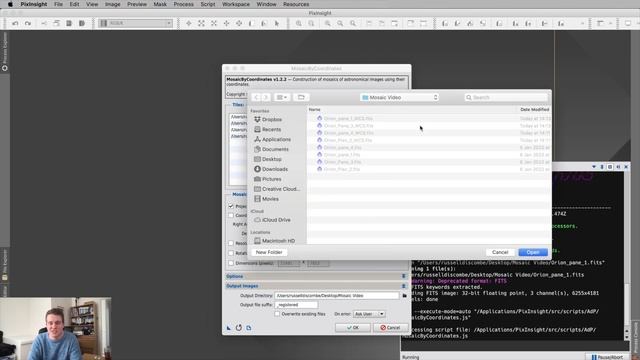640x360 pixels.
Task: Click the Date Modified column header
Action: (534, 109)
